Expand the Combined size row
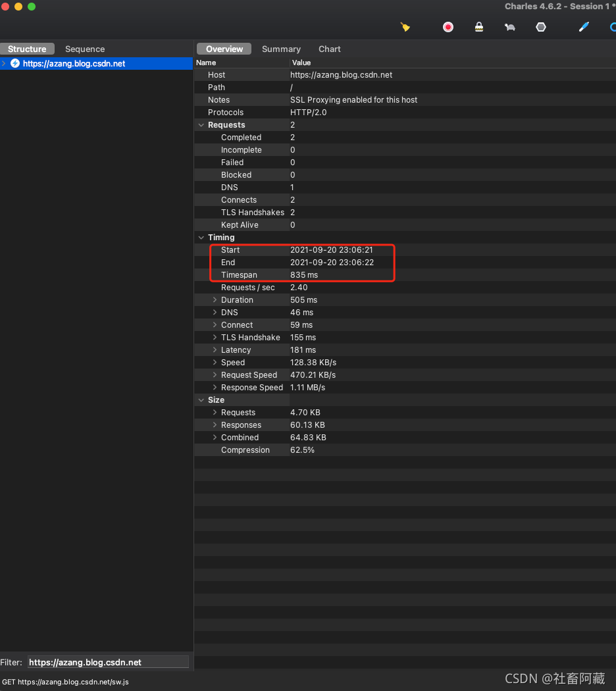Image resolution: width=616 pixels, height=691 pixels. 215,438
